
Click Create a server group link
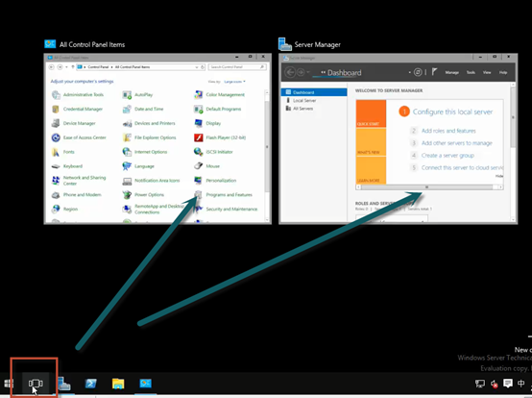(447, 155)
